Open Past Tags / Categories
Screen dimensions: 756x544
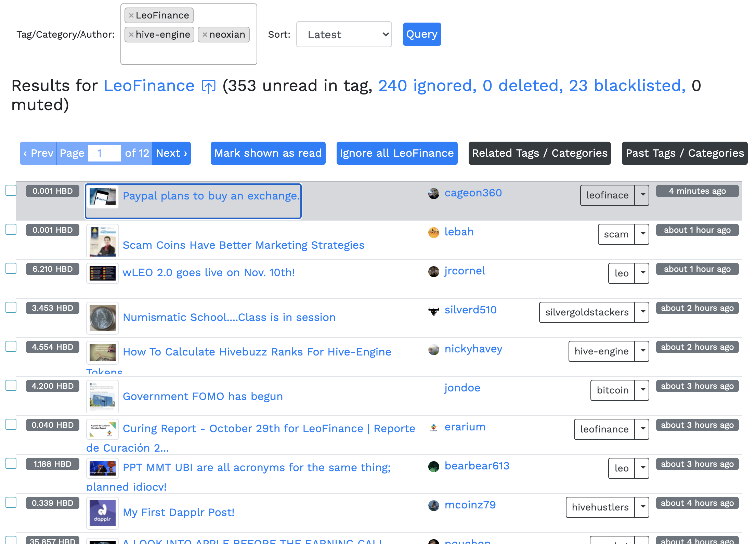(x=685, y=153)
